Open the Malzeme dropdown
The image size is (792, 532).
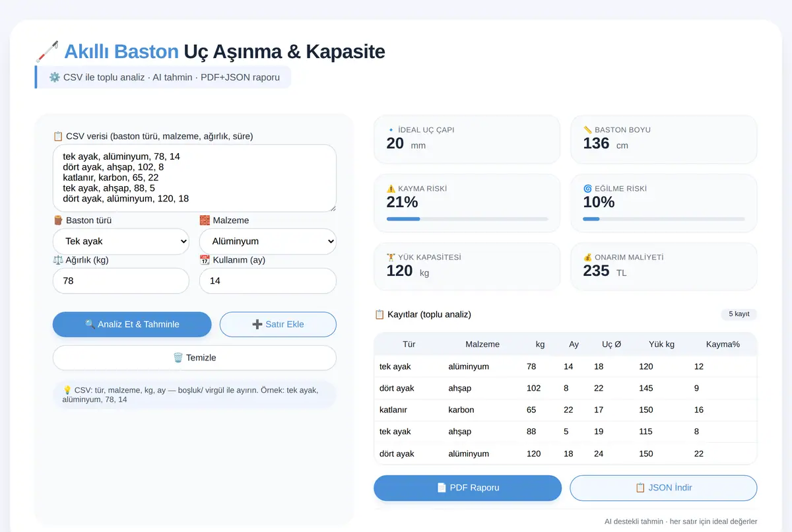268,242
